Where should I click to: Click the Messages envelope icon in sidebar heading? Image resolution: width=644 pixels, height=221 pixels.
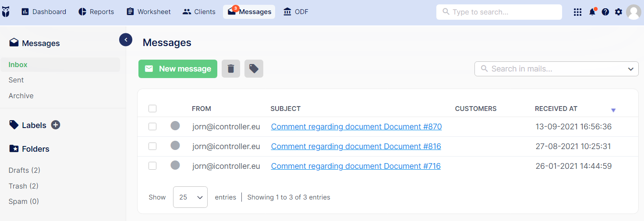[14, 43]
